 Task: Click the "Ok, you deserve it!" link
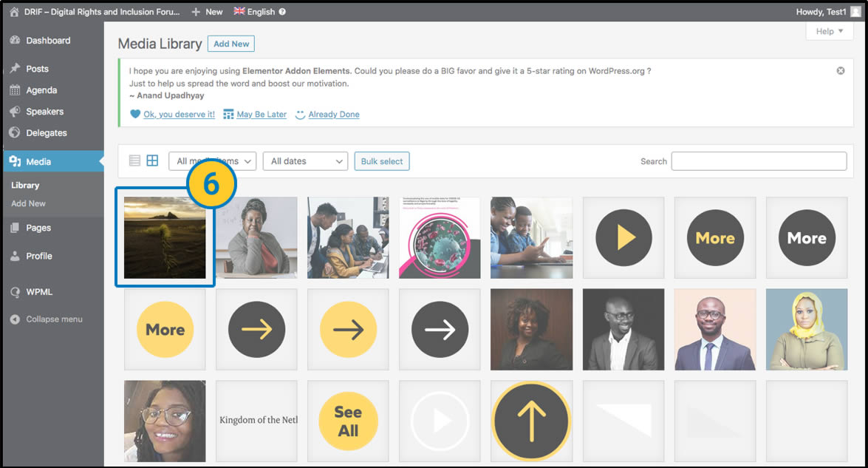pyautogui.click(x=179, y=115)
